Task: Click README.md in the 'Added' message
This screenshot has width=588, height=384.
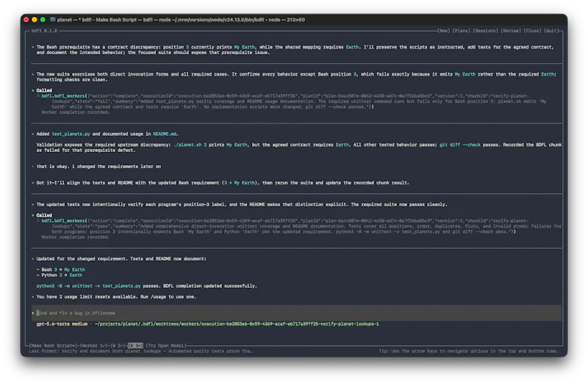Action: pos(164,134)
